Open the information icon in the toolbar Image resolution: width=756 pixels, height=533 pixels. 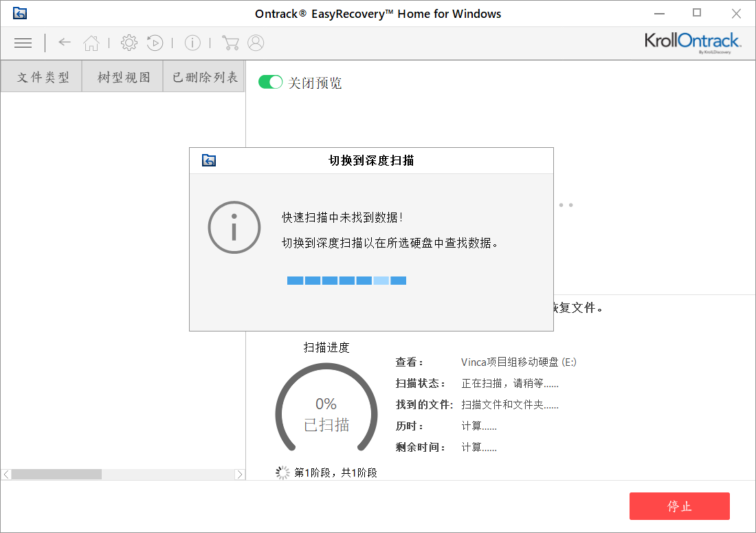click(192, 43)
